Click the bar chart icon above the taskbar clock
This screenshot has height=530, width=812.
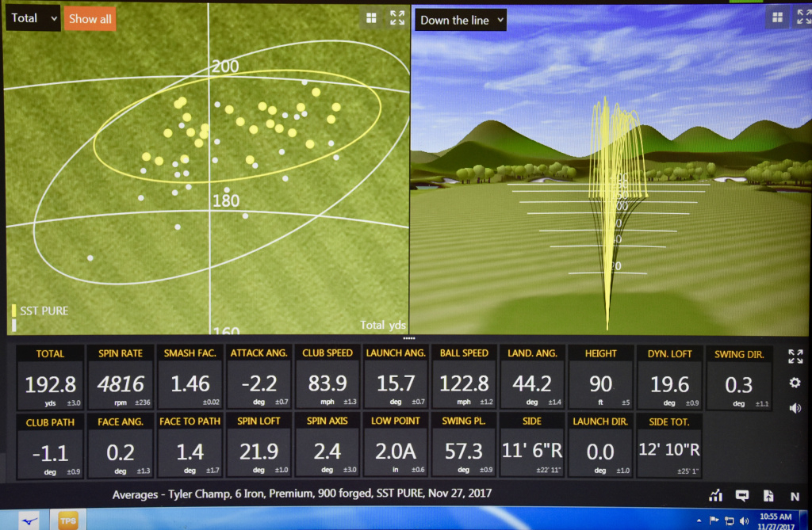coord(715,495)
